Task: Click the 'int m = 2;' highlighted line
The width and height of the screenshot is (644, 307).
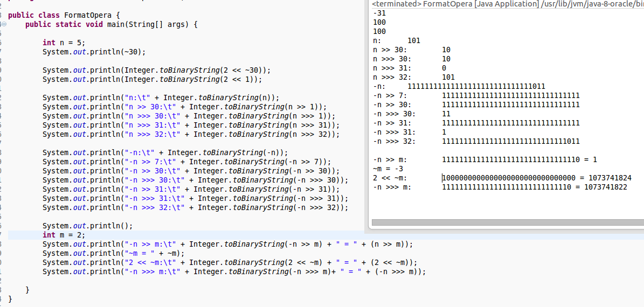Action: pos(64,235)
